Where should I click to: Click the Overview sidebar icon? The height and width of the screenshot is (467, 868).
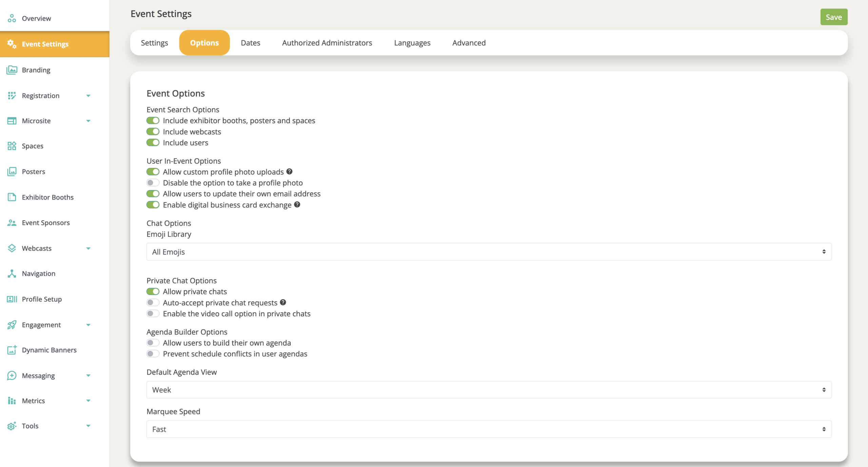click(12, 18)
